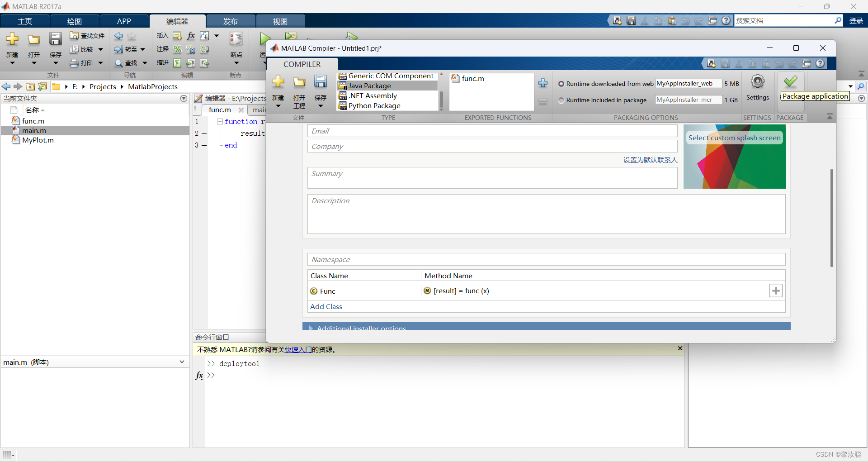The height and width of the screenshot is (462, 868).
Task: Click the uncomment percent-cross icon
Action: (x=191, y=49)
